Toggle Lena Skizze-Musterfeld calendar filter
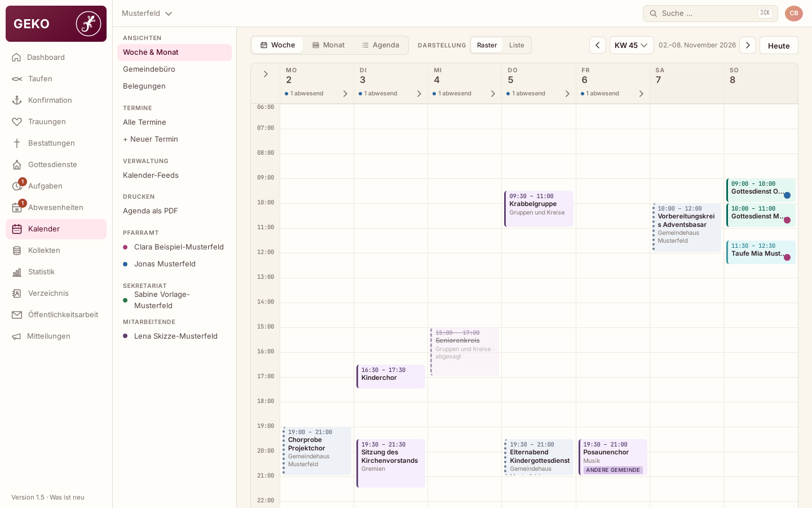Image resolution: width=812 pixels, height=508 pixels. pyautogui.click(x=175, y=336)
